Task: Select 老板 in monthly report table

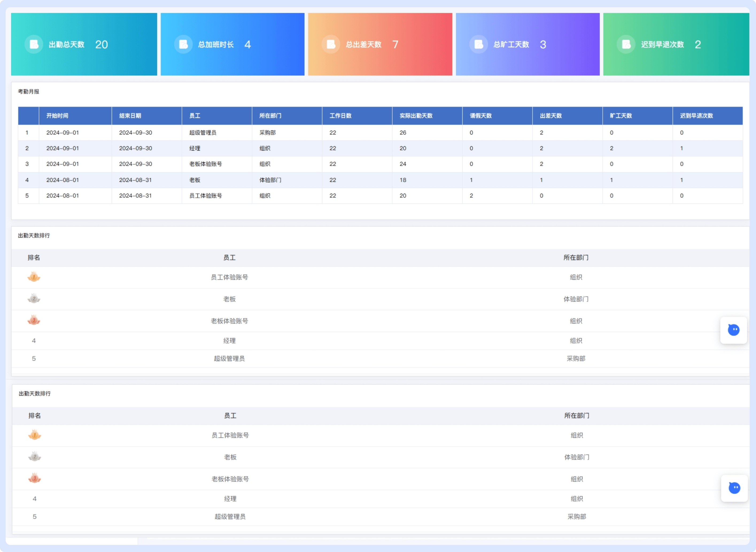Action: coord(195,180)
